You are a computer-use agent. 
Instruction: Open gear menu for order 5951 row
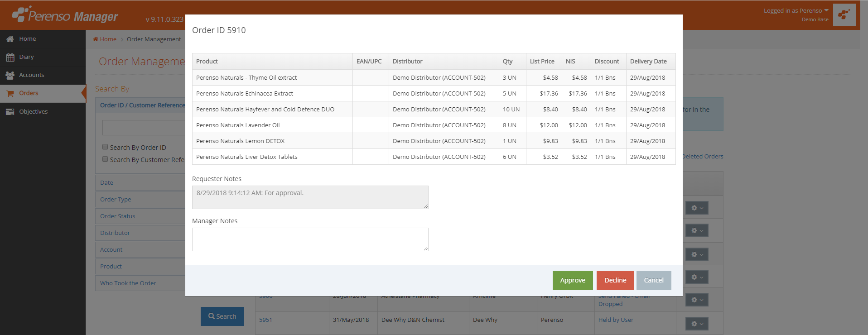pos(697,324)
